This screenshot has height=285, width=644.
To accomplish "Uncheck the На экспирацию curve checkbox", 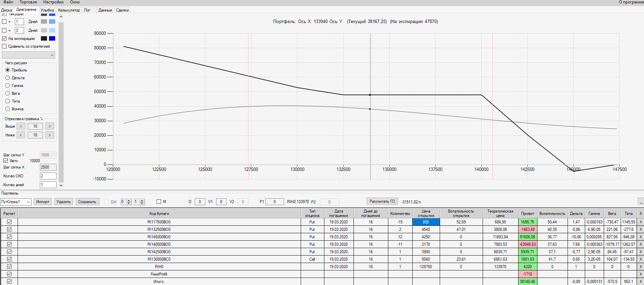I will point(4,39).
